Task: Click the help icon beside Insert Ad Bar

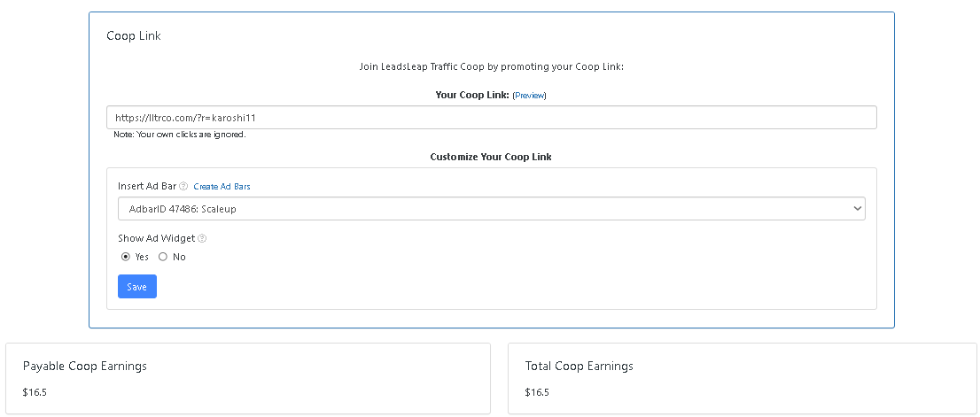Action: click(183, 186)
